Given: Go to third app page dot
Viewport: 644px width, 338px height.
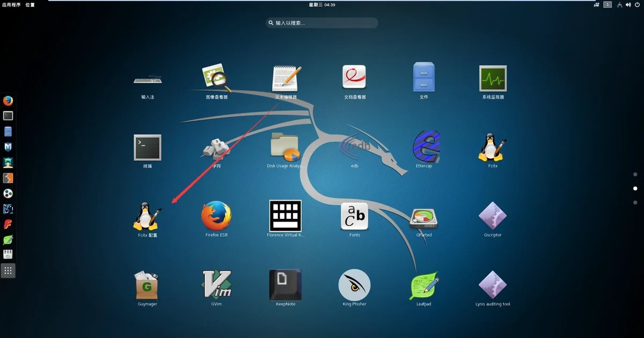Looking at the screenshot, I should coord(635,202).
